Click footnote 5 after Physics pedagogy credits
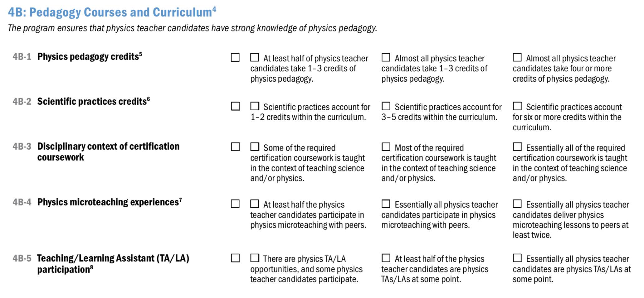Viewport: 644px width, 298px height. point(140,54)
